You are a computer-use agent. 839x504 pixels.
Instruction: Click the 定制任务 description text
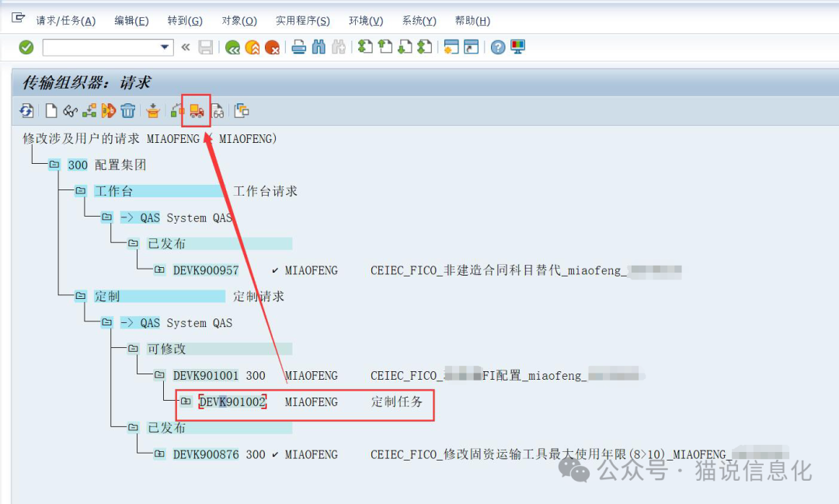tap(397, 401)
